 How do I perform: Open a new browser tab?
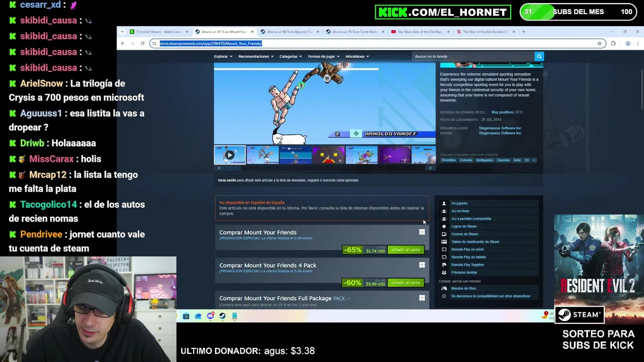click(523, 32)
